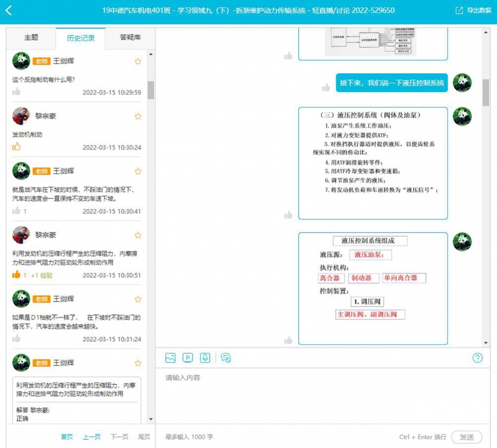Click the 发送 send button
This screenshot has width=497, height=448.
click(467, 437)
